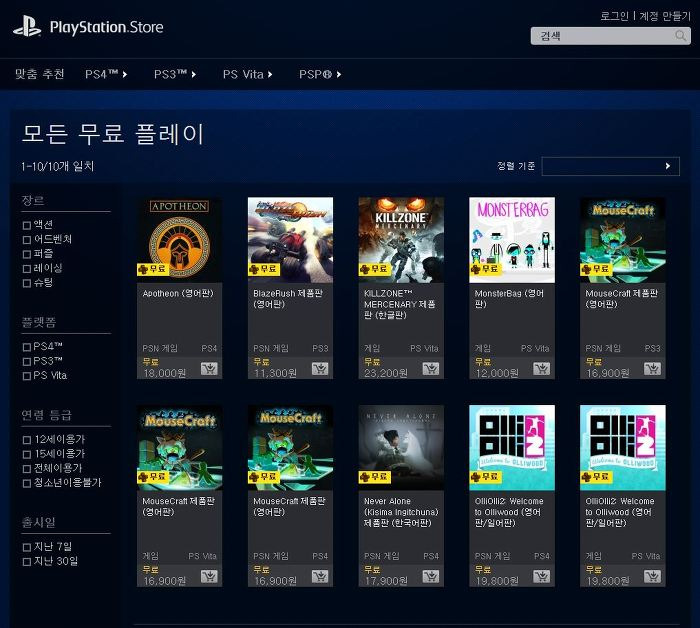Expand the PS Vita navigation menu
700x628 pixels.
(248, 74)
